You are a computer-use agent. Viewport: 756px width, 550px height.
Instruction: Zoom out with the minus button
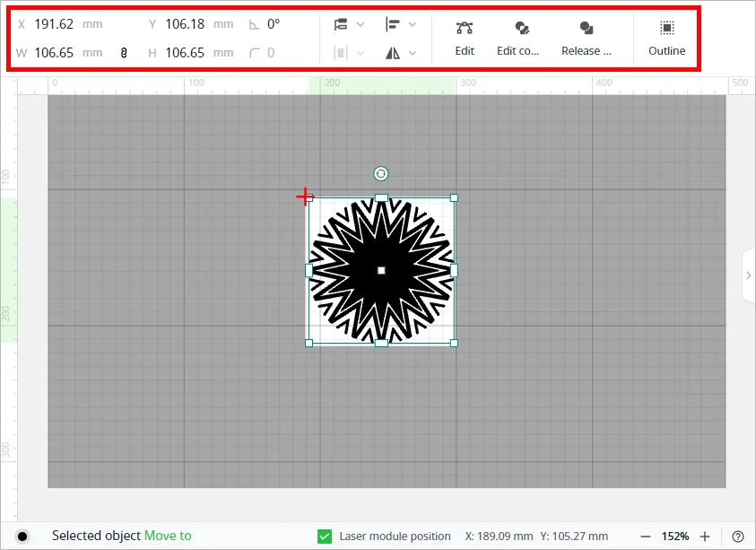pyautogui.click(x=646, y=537)
